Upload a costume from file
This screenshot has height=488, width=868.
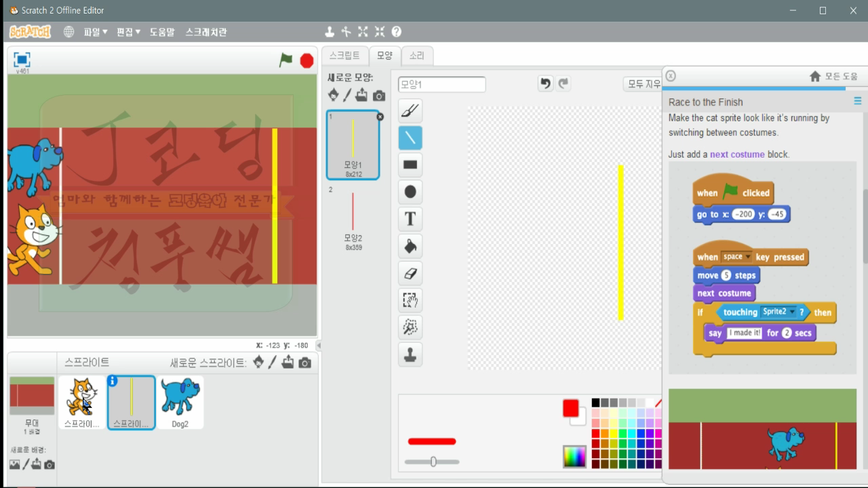361,95
